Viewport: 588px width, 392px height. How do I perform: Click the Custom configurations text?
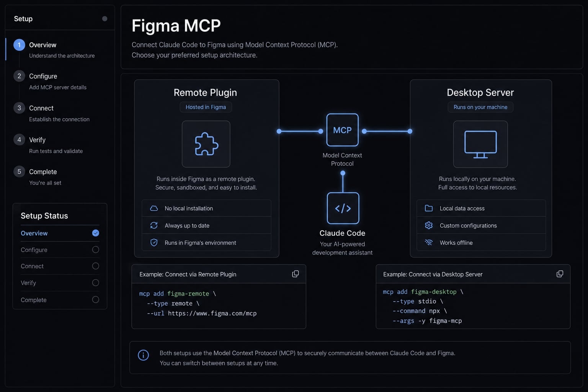pos(468,225)
